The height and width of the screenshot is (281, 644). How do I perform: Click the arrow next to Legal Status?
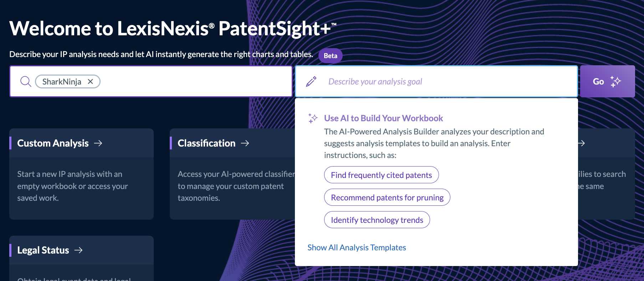[x=78, y=250]
